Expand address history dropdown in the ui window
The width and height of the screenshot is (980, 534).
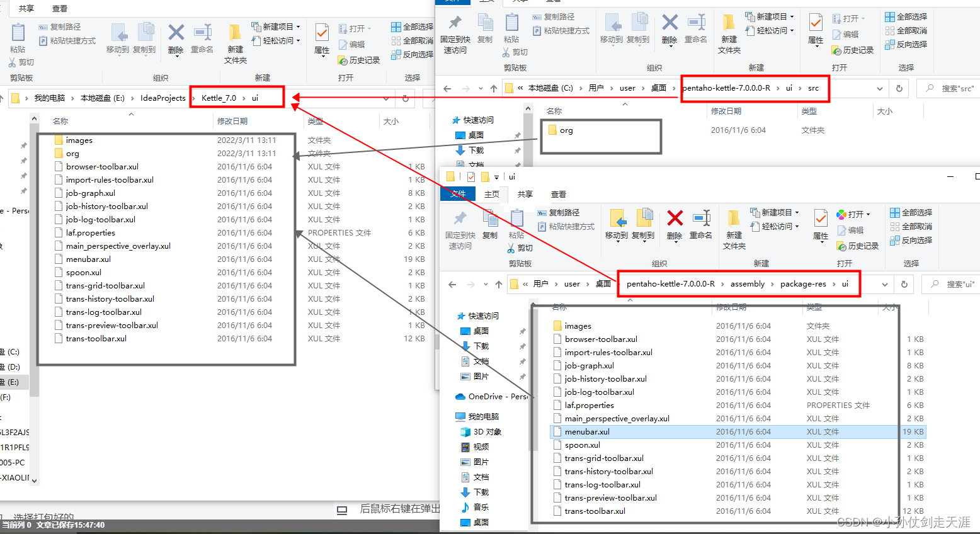(884, 285)
